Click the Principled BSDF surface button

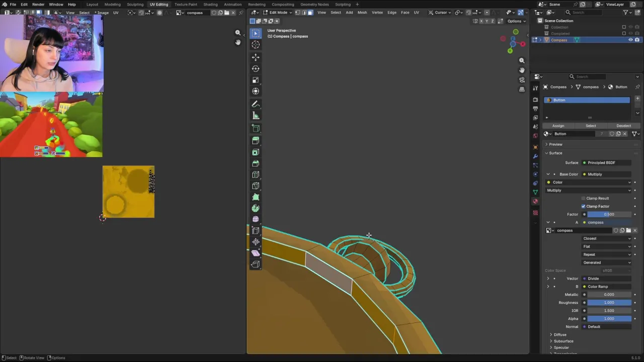(606, 162)
